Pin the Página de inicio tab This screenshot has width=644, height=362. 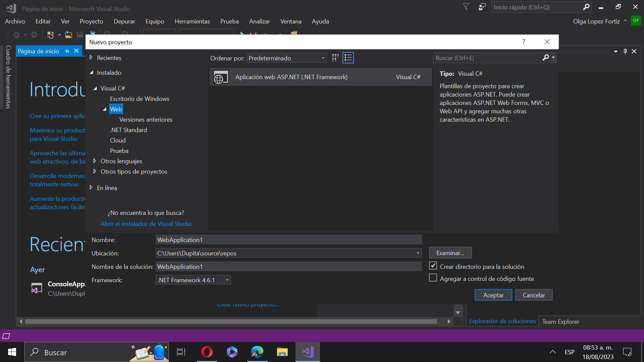[67, 51]
